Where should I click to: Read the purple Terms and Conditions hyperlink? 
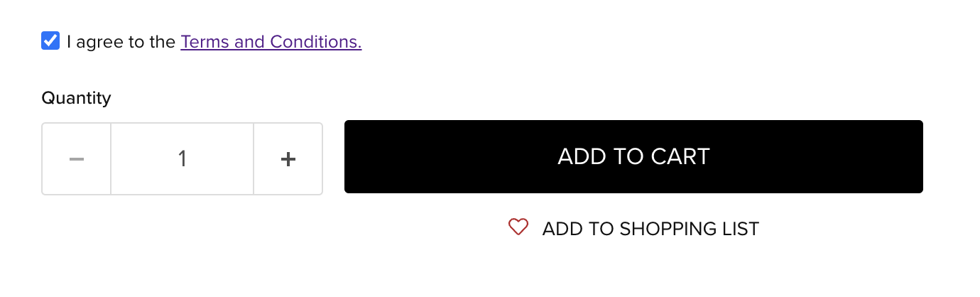(271, 42)
